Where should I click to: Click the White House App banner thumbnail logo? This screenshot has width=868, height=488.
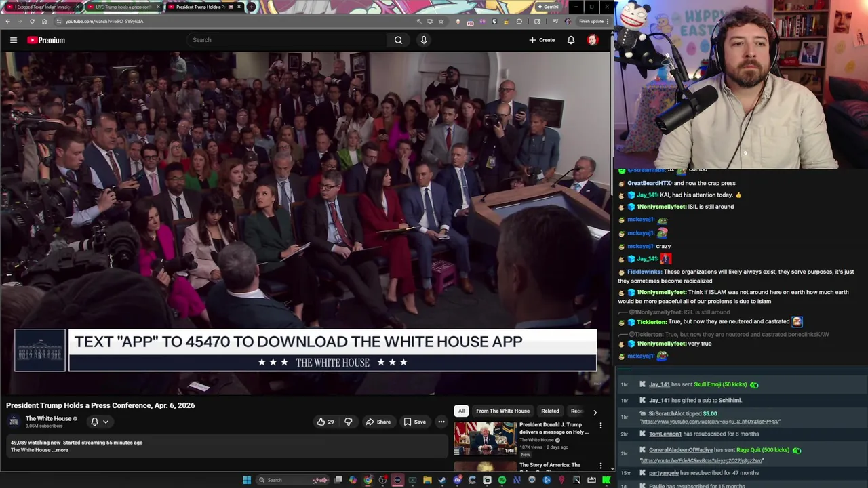pyautogui.click(x=40, y=350)
